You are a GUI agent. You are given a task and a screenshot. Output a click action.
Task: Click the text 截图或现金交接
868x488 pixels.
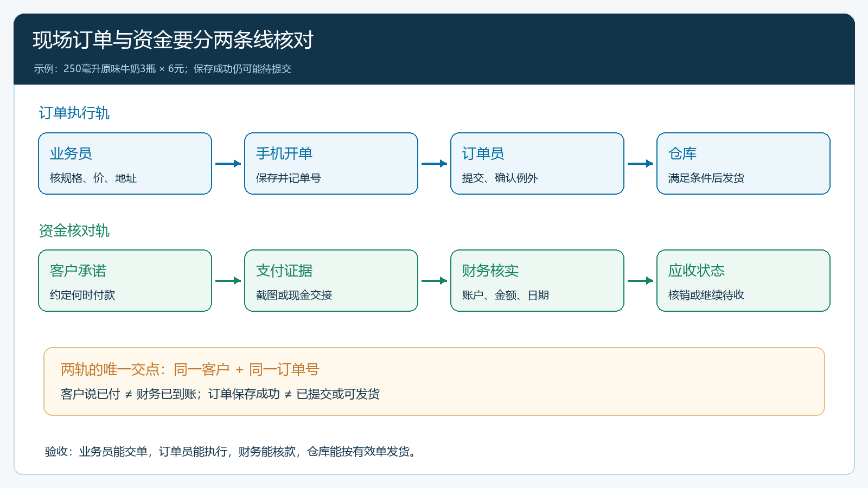294,295
